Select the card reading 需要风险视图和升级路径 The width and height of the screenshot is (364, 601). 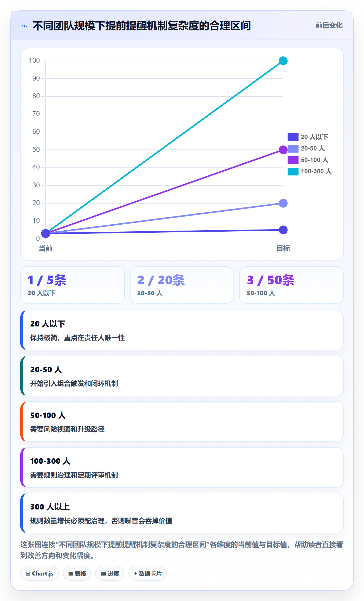182,422
